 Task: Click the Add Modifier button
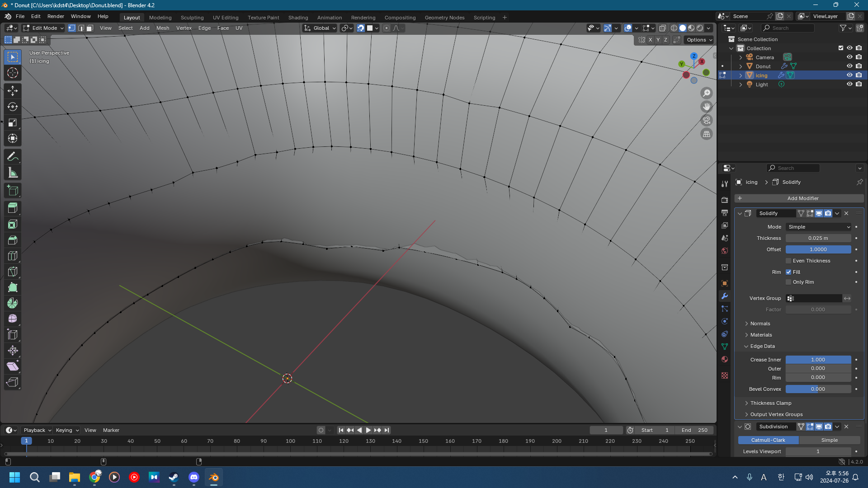tap(799, 198)
